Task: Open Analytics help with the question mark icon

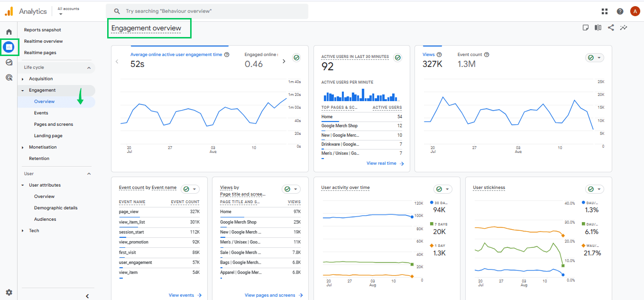Action: (620, 11)
